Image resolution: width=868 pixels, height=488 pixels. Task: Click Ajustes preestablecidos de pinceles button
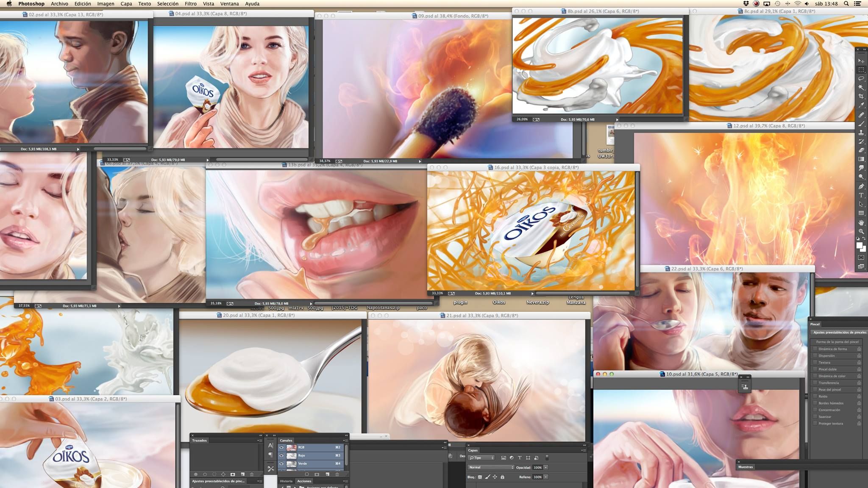(x=839, y=333)
